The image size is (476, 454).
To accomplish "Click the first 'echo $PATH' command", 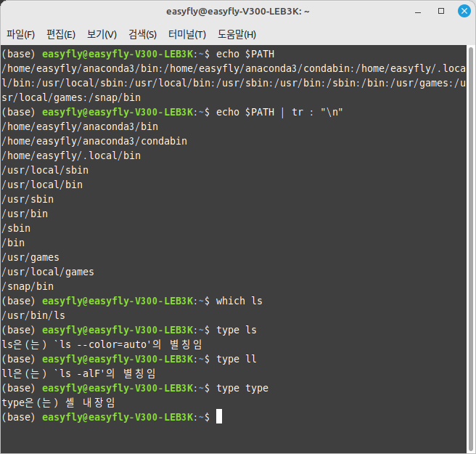I will tap(245, 54).
